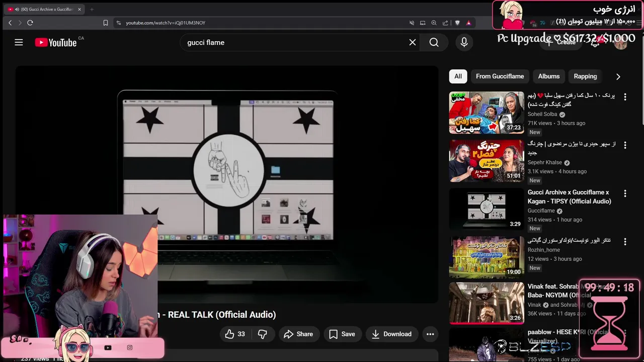Show more filter chips with right chevron
The image size is (644, 362).
point(618,76)
